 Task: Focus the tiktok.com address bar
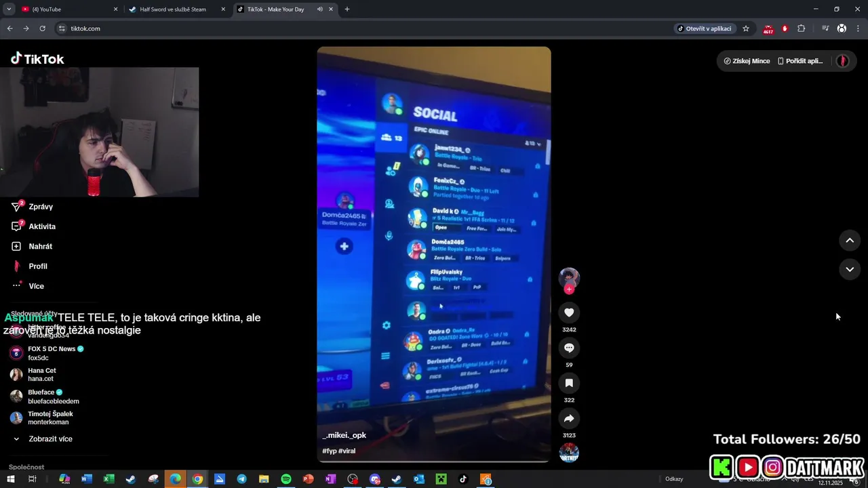(x=366, y=28)
